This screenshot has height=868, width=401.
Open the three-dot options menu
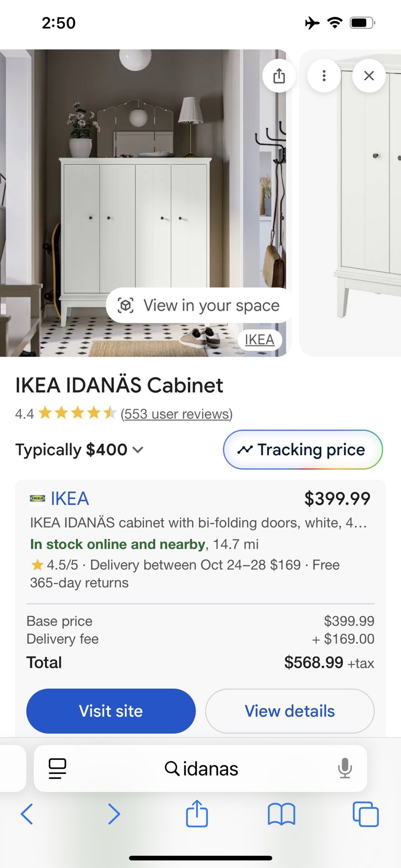pos(324,75)
